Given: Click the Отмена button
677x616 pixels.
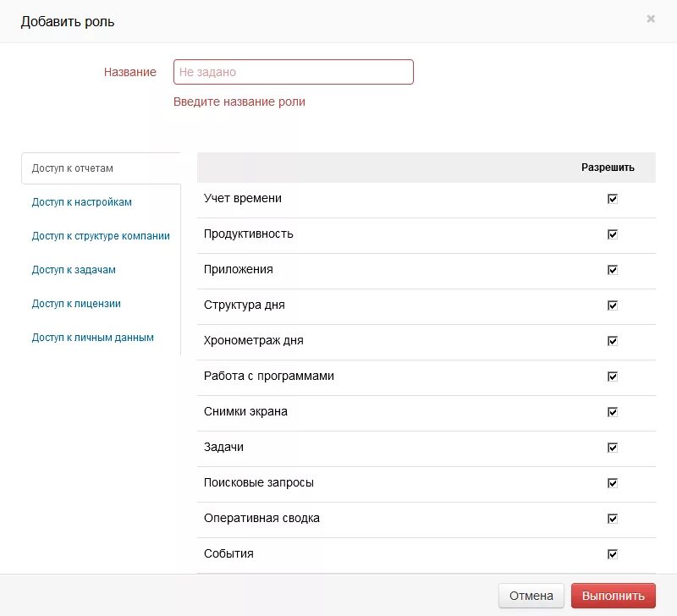Looking at the screenshot, I should click(531, 596).
